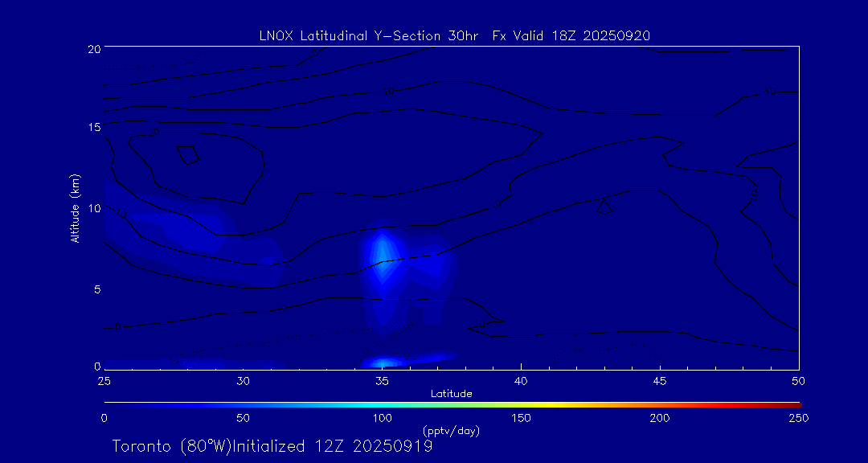868x463 pixels.
Task: Click latitude axis tick label "45"
Action: 660,381
